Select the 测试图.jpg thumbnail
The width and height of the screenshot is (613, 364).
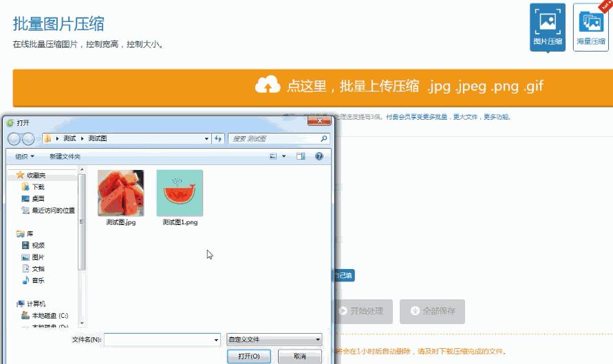click(121, 193)
